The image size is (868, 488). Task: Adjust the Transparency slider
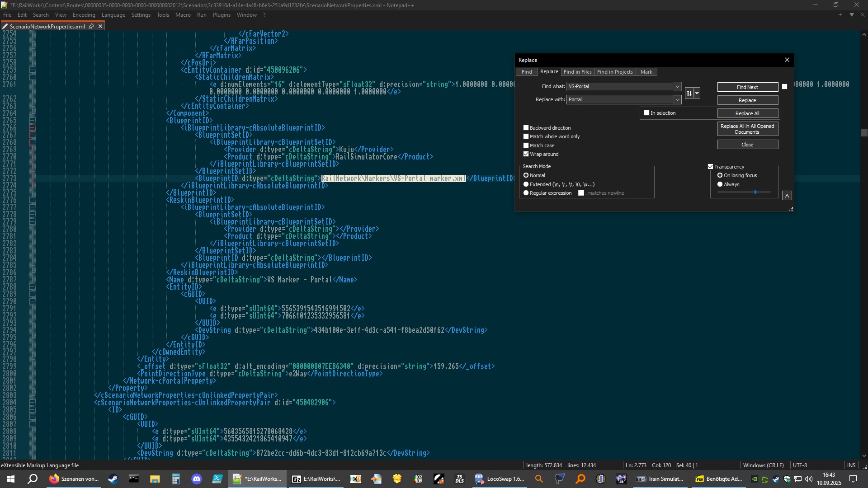(x=755, y=192)
